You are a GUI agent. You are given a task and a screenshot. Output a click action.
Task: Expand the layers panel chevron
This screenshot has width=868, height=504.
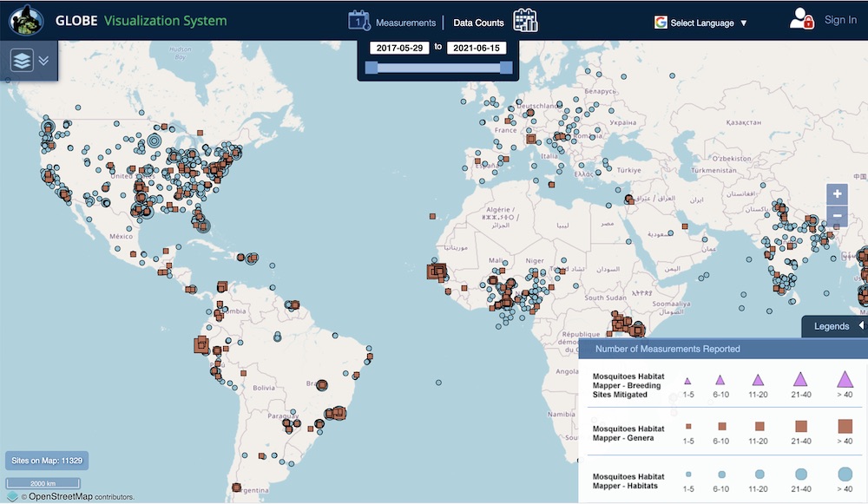(43, 61)
